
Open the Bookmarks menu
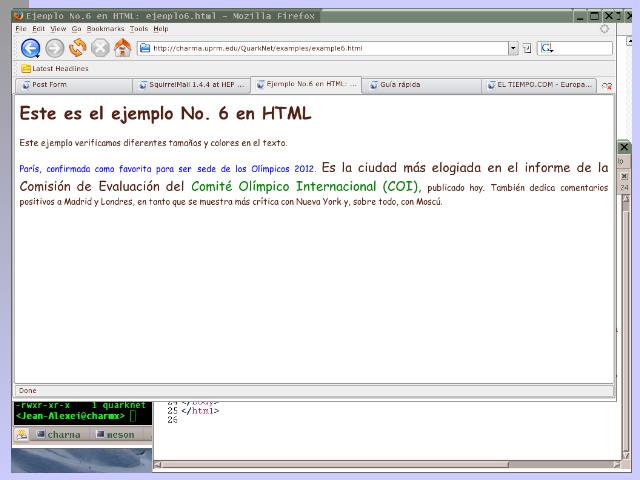[105, 29]
